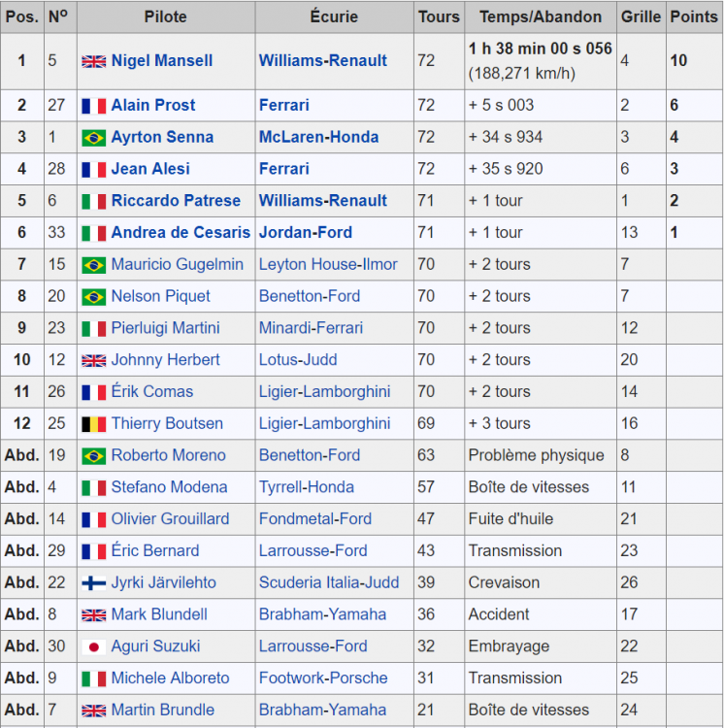Click the Finnish flag beside Jyrki Järvilehto
Image resolution: width=724 pixels, height=728 pixels.
(94, 583)
